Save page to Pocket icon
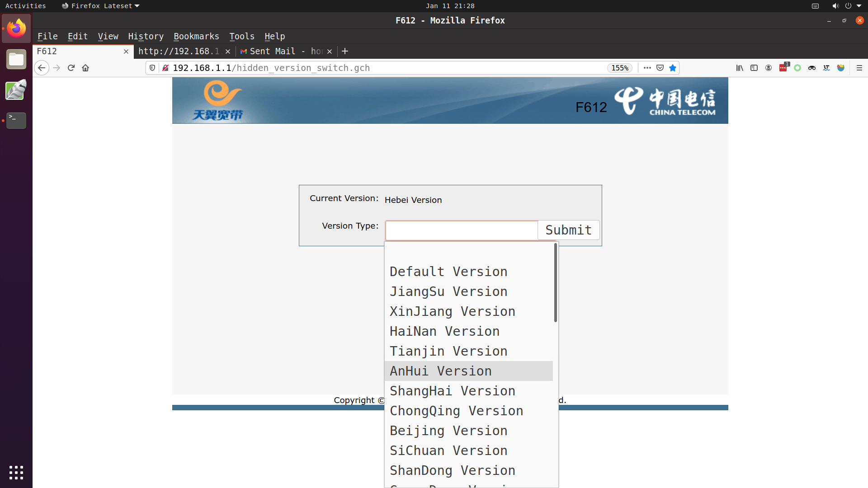The height and width of the screenshot is (488, 868). [660, 68]
